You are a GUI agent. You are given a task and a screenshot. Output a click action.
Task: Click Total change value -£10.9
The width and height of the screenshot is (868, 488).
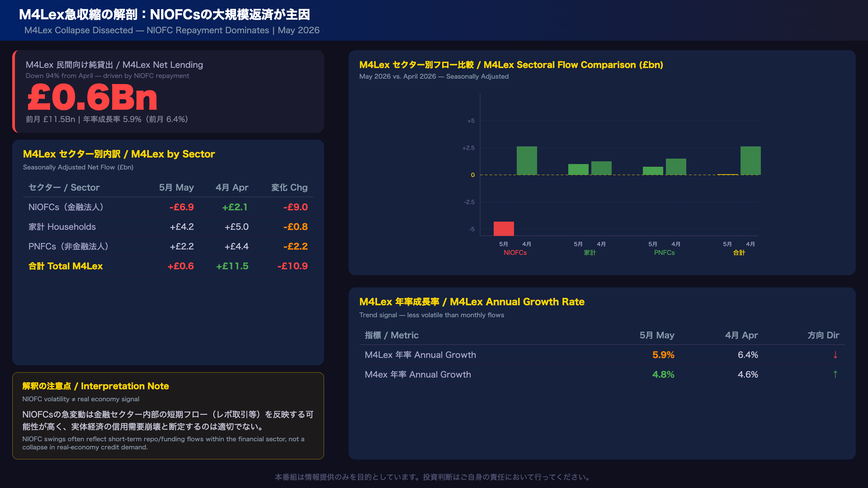(x=292, y=266)
